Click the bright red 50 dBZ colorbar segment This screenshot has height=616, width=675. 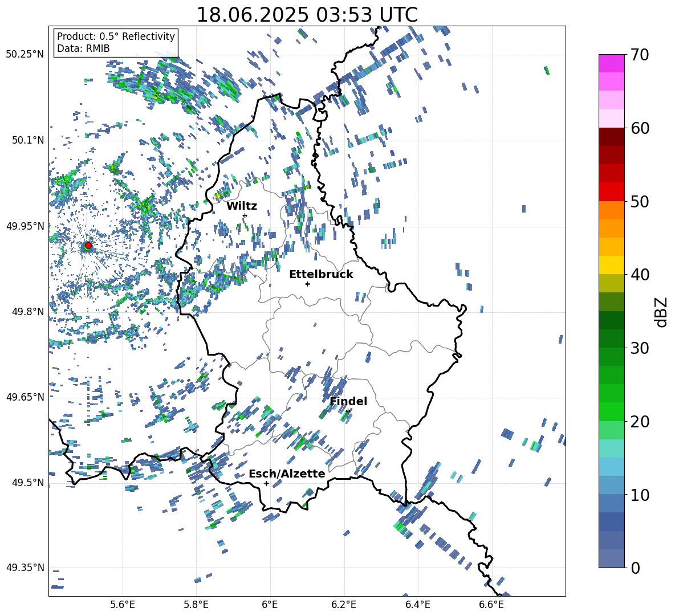pos(612,192)
